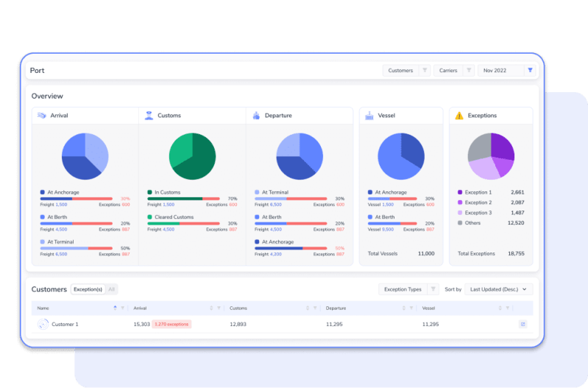This screenshot has height=388, width=588.
Task: Click the Customer 1 avatar icon
Action: coord(43,324)
